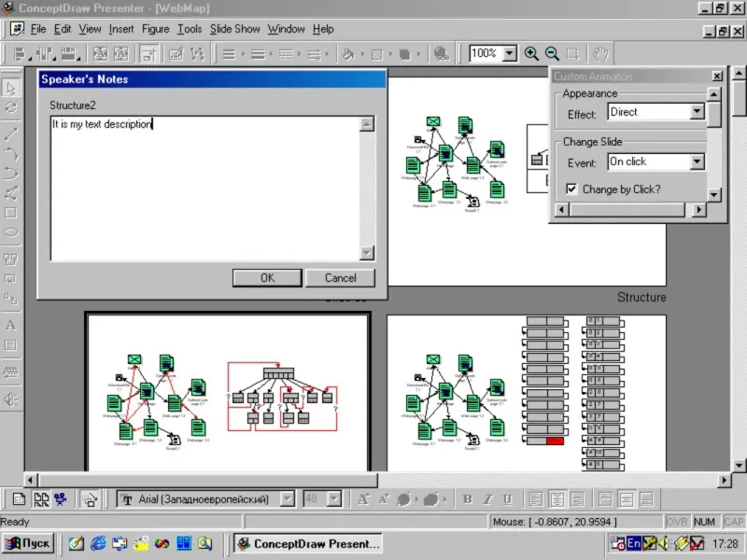Screen dimensions: 747x560
Task: Click main horizontal scrollbar right arrow
Action: point(724,480)
